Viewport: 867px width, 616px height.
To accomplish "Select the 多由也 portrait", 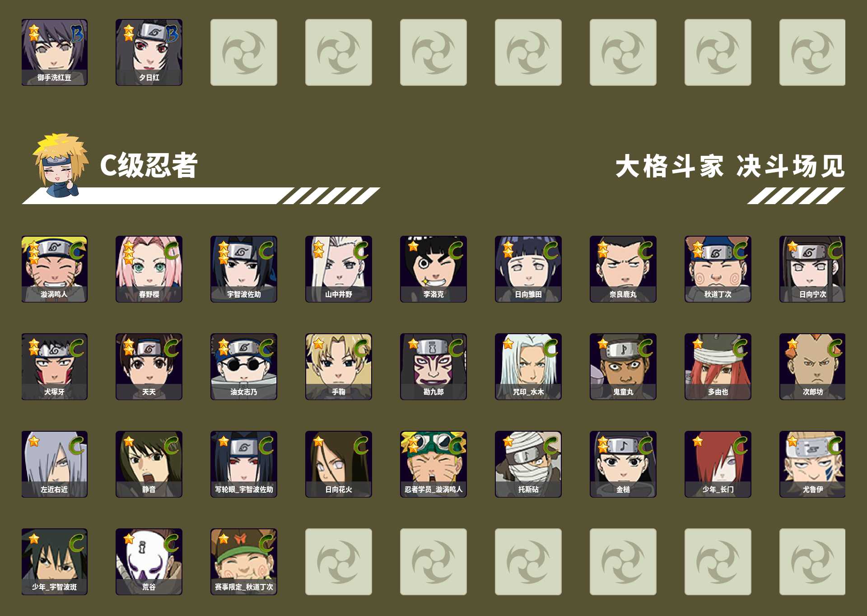I will (718, 366).
